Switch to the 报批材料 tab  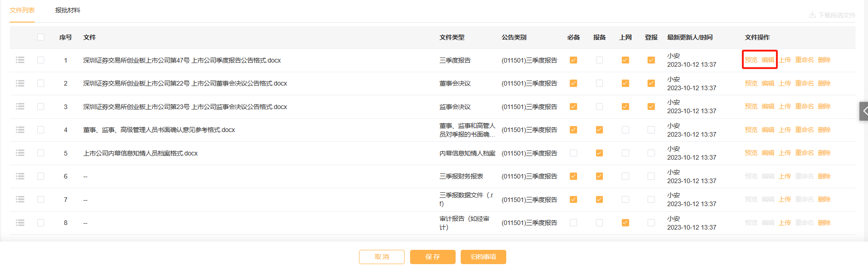[x=68, y=10]
